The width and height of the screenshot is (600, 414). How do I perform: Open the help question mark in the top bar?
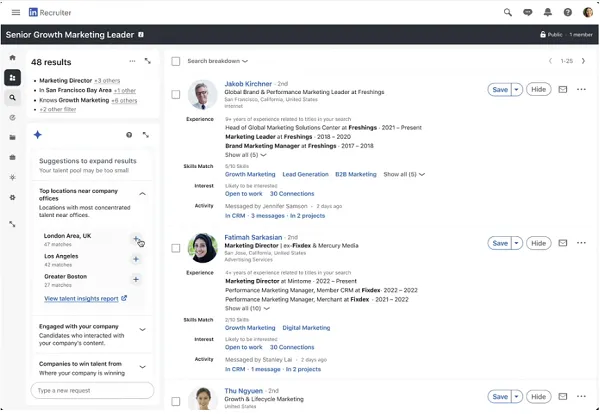pos(567,13)
